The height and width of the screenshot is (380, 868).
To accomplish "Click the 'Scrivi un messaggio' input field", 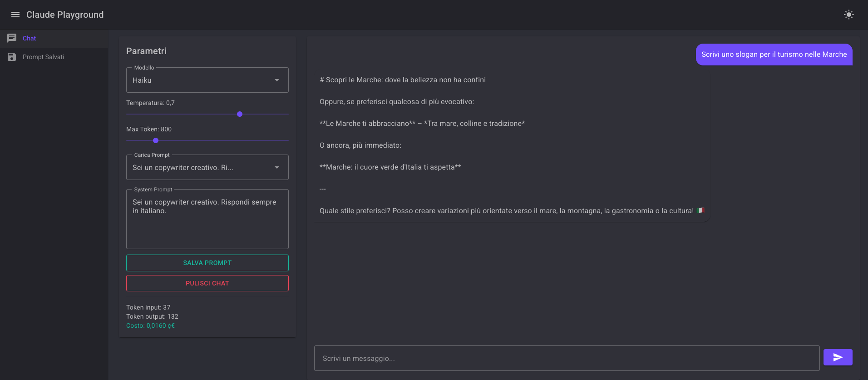I will click(566, 358).
